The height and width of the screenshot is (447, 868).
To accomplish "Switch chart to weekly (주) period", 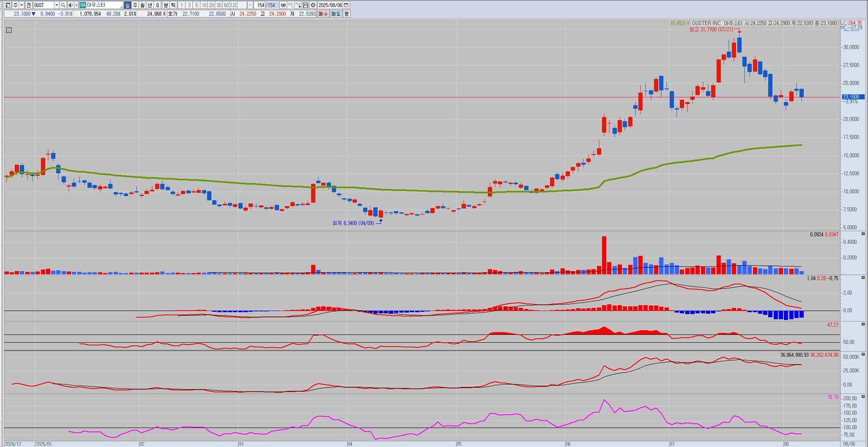I will pos(135,5).
